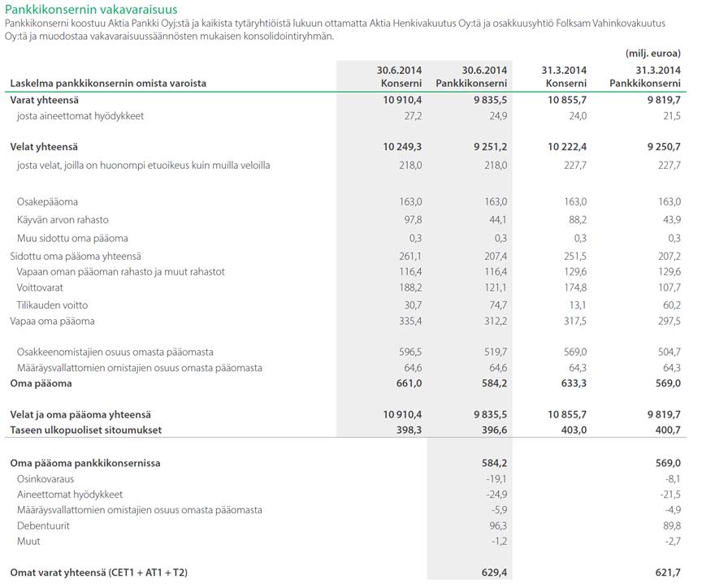Click the value 403,0 in Taseen ulkopuoliset sitoumukset
The height and width of the screenshot is (588, 702).
point(574,430)
